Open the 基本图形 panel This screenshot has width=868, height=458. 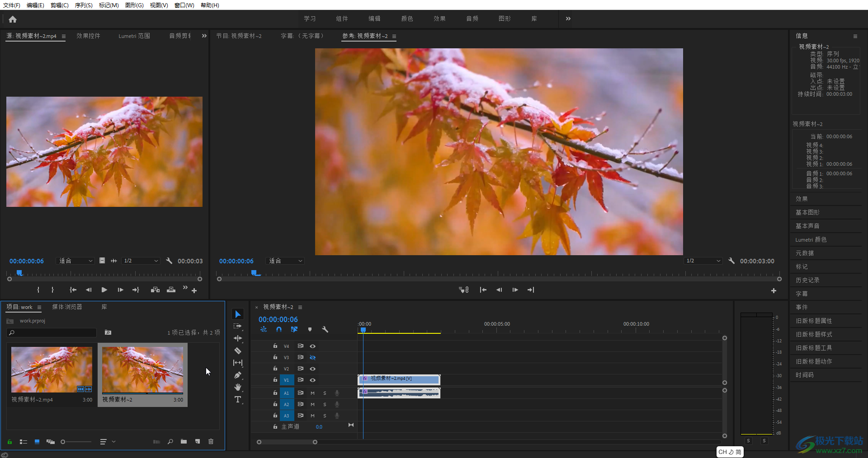click(x=807, y=212)
